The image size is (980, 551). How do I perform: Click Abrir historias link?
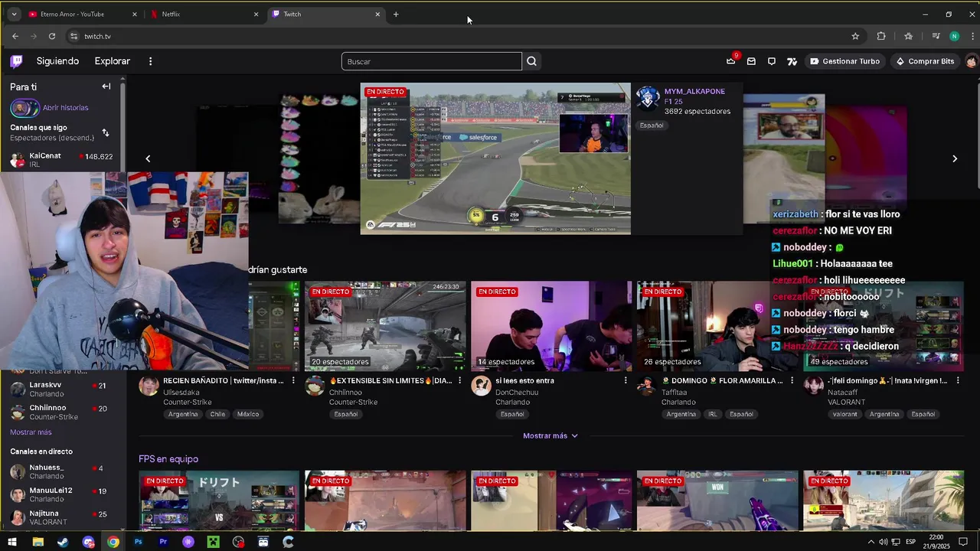pyautogui.click(x=65, y=108)
